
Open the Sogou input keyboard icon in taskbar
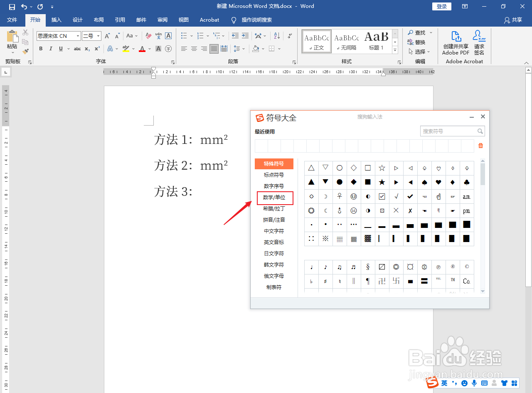484,383
